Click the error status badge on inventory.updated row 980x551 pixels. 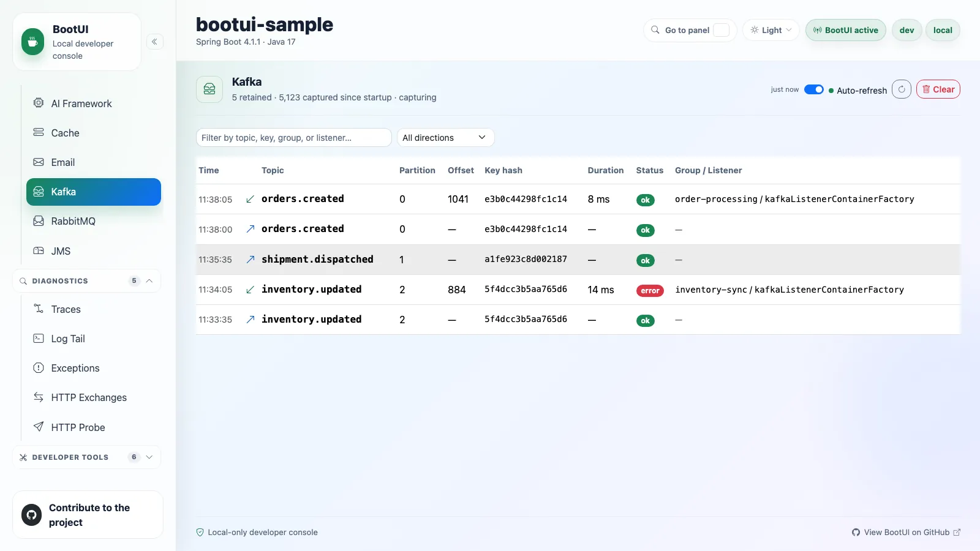tap(650, 291)
